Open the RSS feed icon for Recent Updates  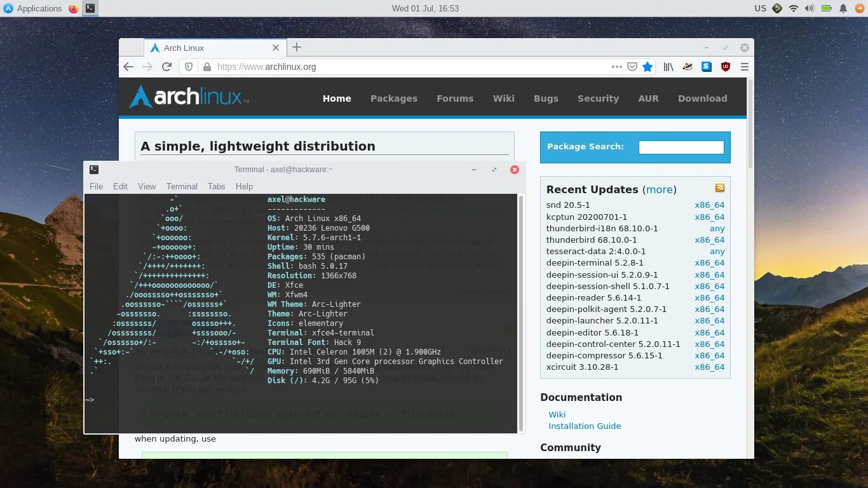coord(720,187)
